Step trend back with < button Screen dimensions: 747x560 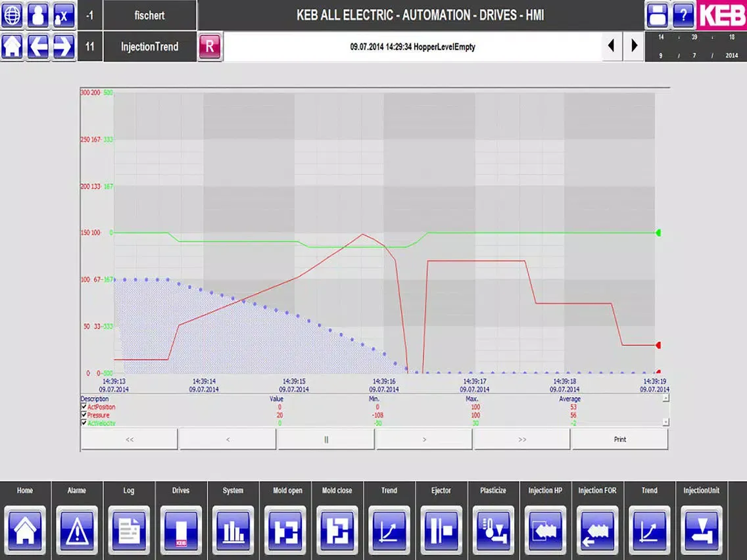[228, 439]
